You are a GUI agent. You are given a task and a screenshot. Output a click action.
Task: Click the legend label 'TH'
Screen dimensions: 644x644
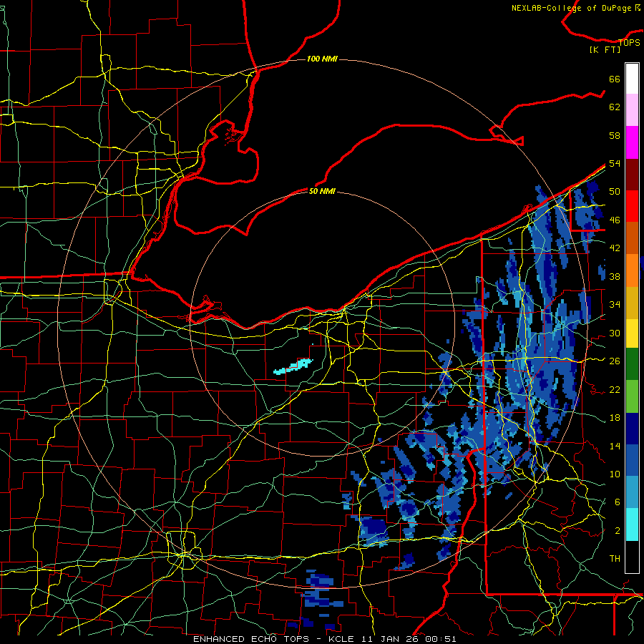(x=615, y=559)
